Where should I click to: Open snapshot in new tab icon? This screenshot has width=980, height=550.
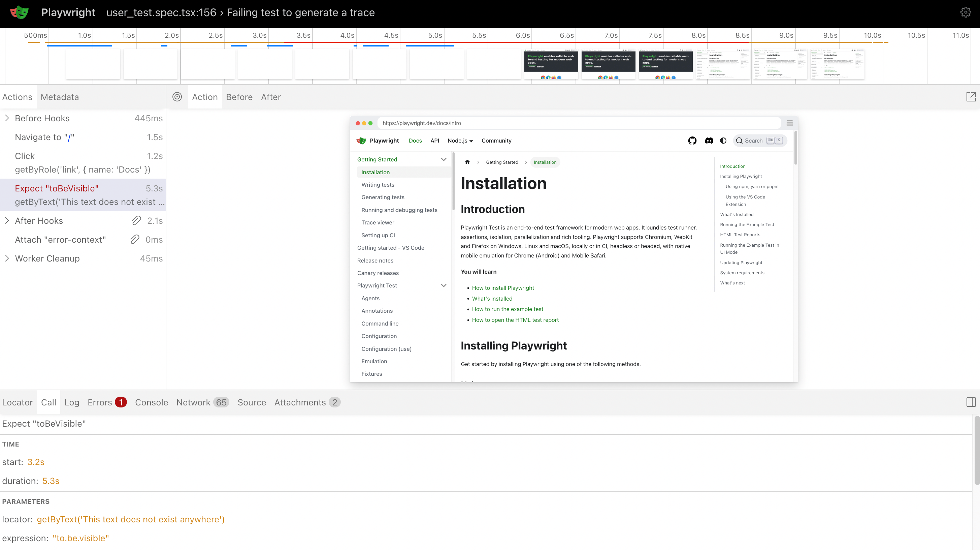coord(971,97)
